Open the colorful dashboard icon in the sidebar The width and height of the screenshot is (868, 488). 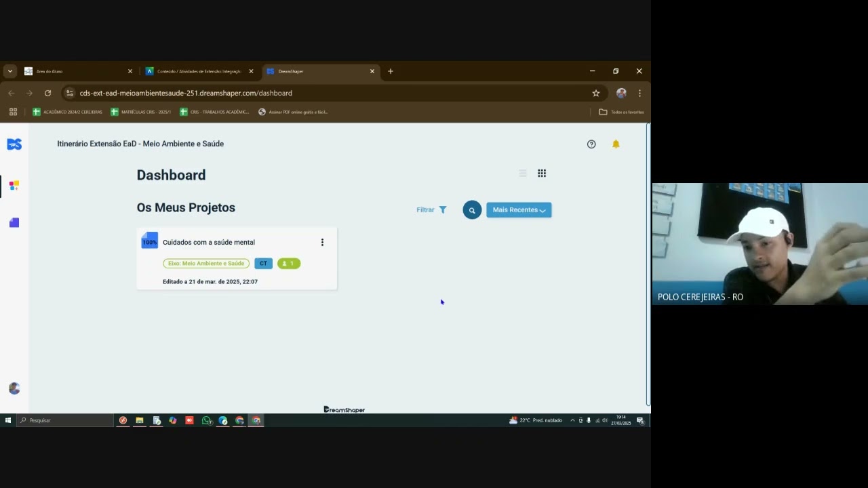point(14,185)
